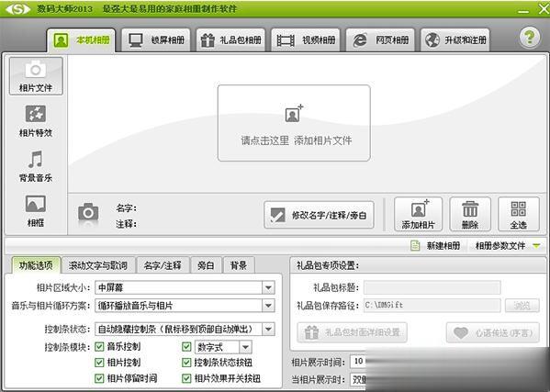Open the 本机相册 tab

click(81, 40)
